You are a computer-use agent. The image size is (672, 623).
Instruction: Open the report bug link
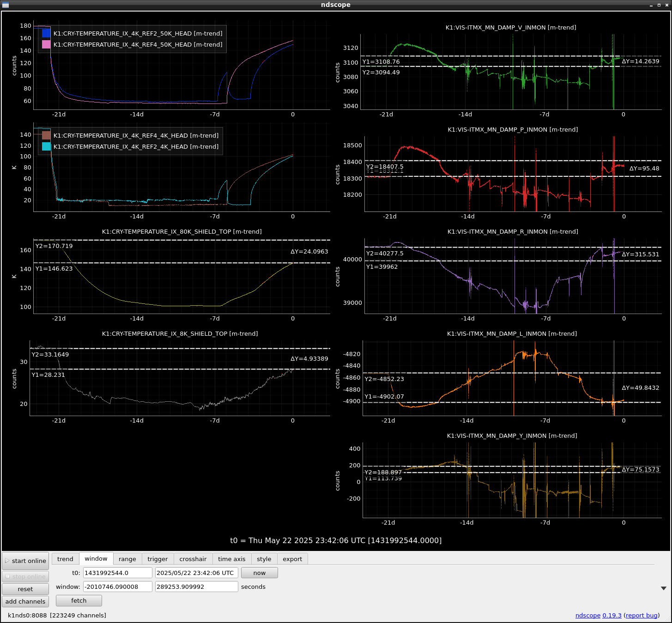[x=642, y=615]
